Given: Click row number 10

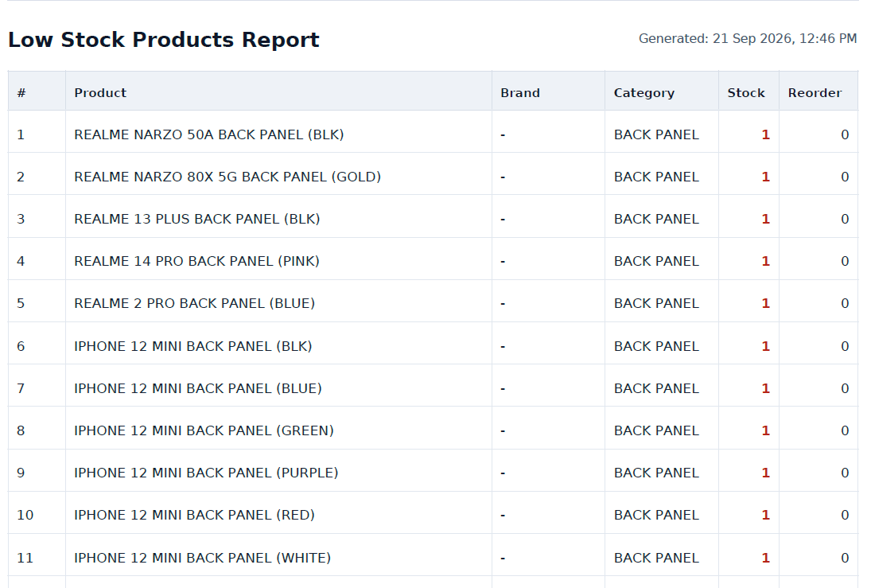Looking at the screenshot, I should click(x=25, y=515).
